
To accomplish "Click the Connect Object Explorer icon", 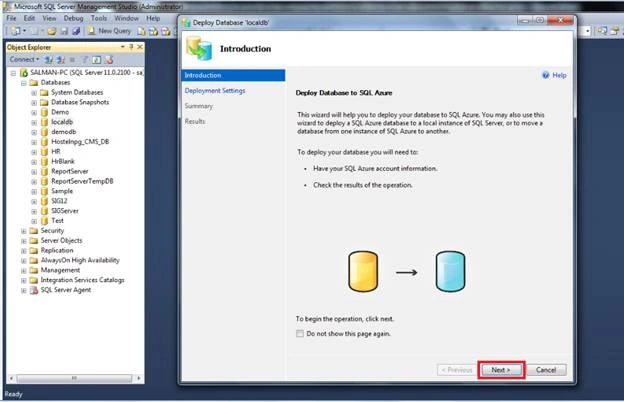I will pyautogui.click(x=49, y=60).
